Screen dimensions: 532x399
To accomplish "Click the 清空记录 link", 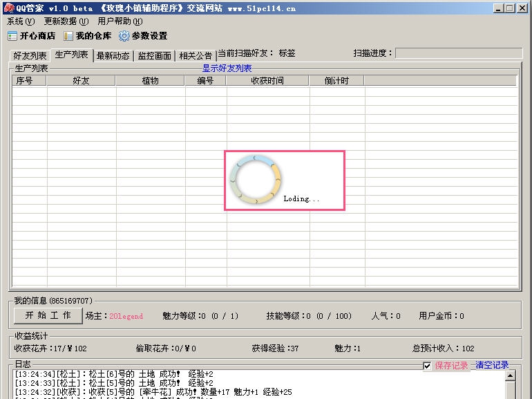I will [x=492, y=365].
